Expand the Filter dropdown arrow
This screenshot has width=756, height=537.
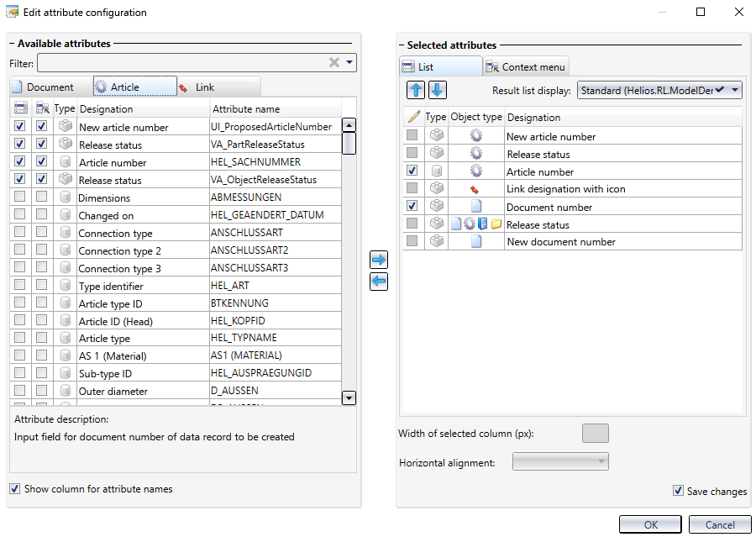pyautogui.click(x=349, y=63)
